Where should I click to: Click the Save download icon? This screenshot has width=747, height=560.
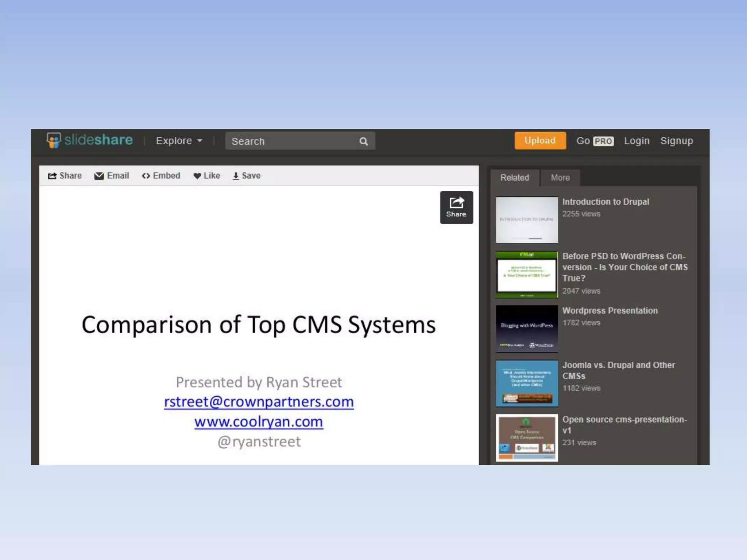236,176
